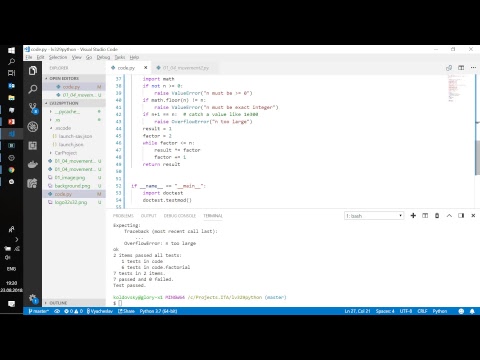Click the UTF-8 encoding indicator
Screen dimensions: 480x360
406,311
